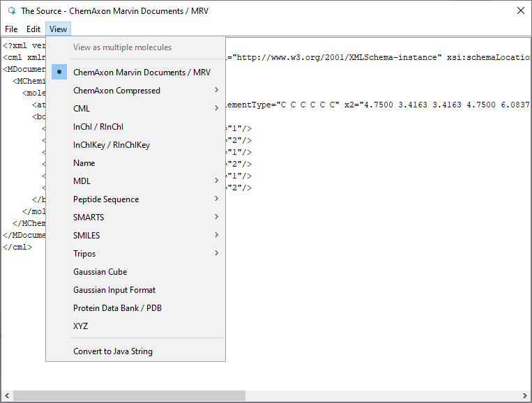532x403 pixels.
Task: Select Protein Data Bank / PDB format
Action: click(117, 308)
